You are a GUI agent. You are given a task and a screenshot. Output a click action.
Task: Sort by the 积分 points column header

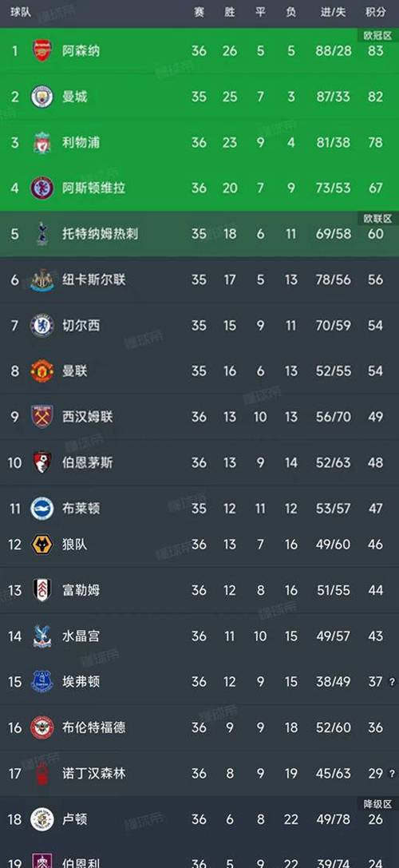376,13
